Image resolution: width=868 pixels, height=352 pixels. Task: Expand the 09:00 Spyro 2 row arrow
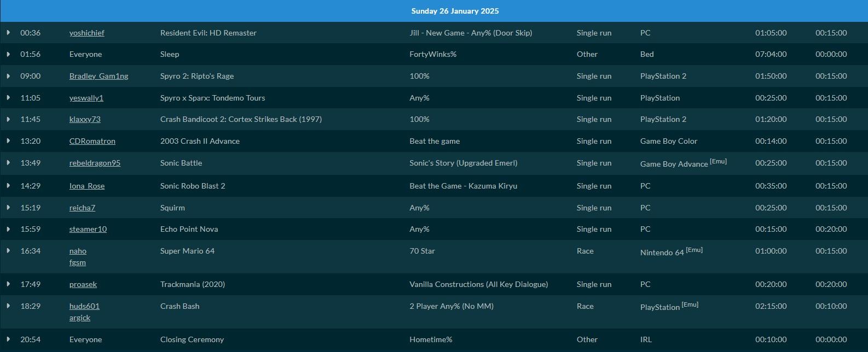coord(8,76)
